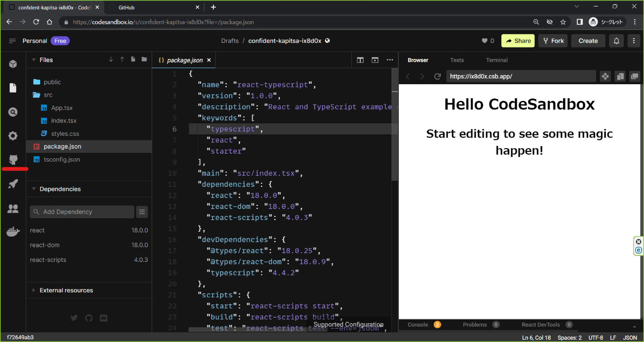Click the preview toggle icon above editor
This screenshot has height=342, width=644.
pyautogui.click(x=375, y=60)
